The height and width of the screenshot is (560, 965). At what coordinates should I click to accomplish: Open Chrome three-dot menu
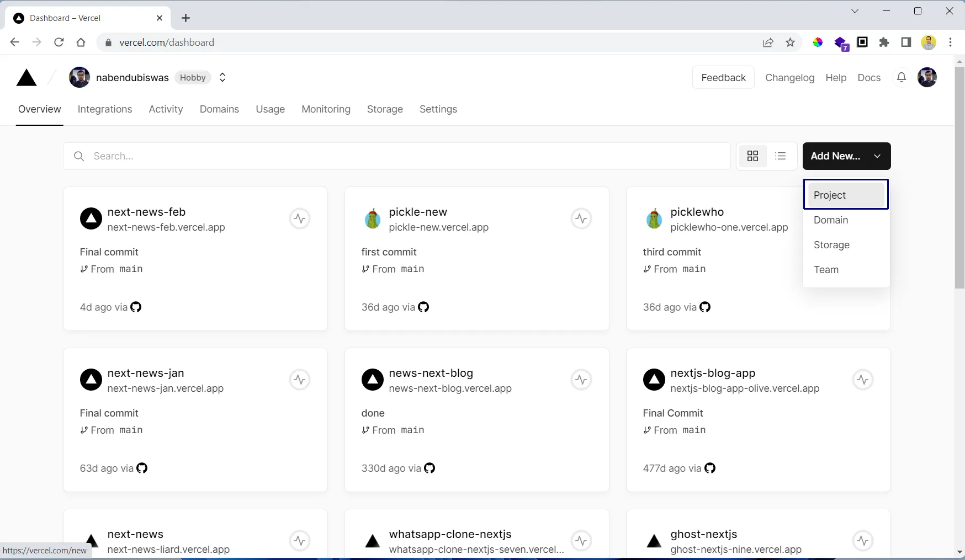pos(950,42)
